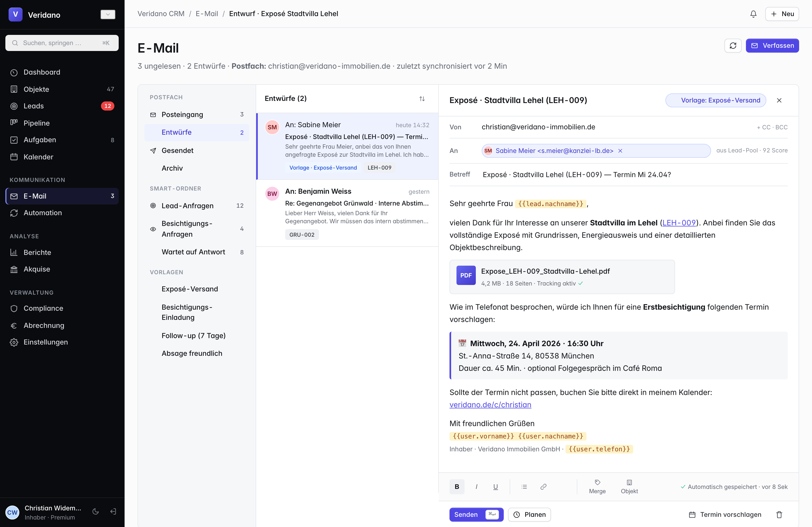Select Besichtigungs-Einladung template

click(197, 312)
